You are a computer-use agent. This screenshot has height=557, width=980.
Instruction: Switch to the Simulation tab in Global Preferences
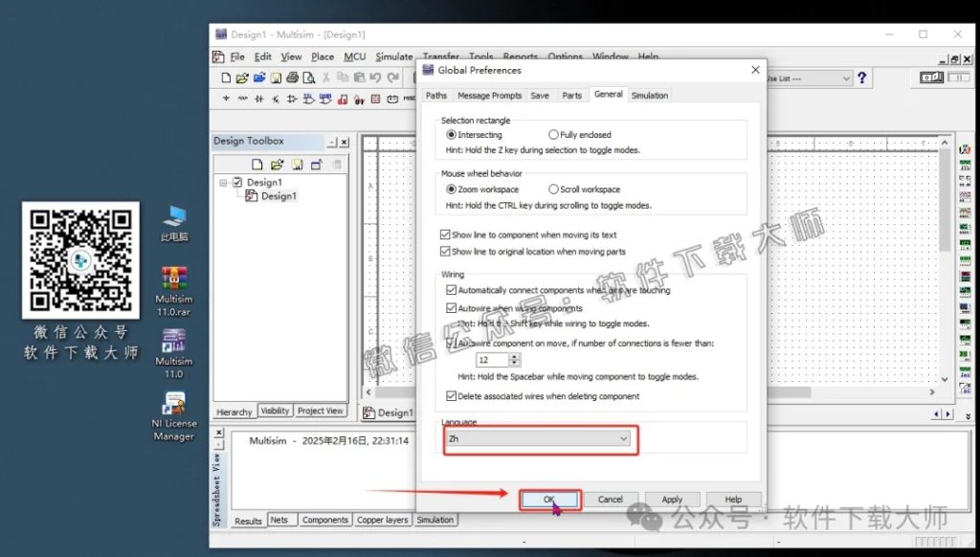pos(650,95)
